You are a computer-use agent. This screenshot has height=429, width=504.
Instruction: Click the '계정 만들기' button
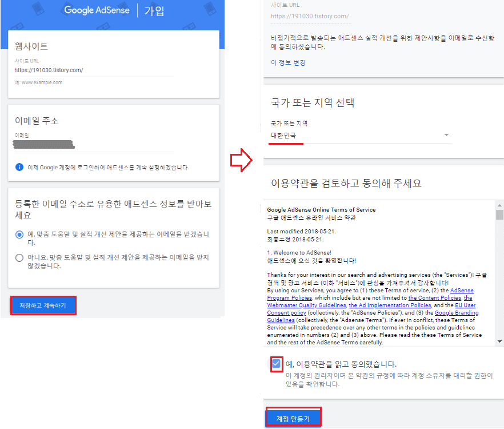293,418
